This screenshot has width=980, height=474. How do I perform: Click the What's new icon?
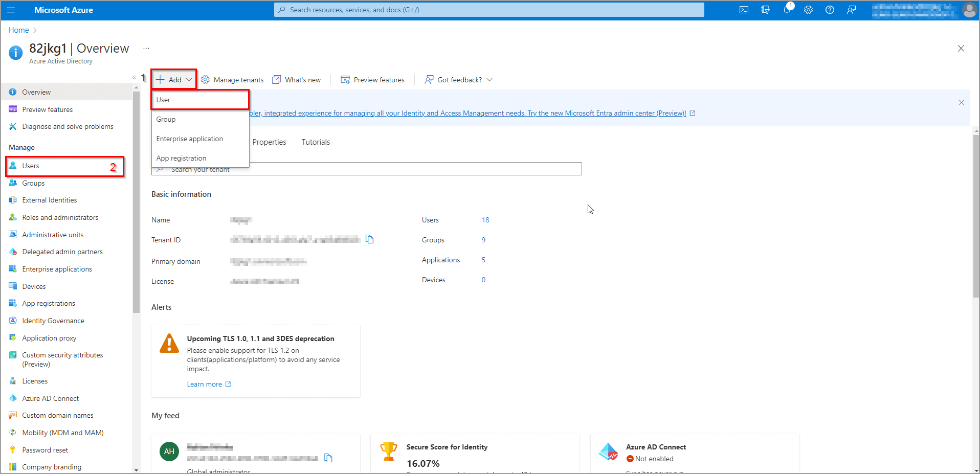tap(277, 80)
